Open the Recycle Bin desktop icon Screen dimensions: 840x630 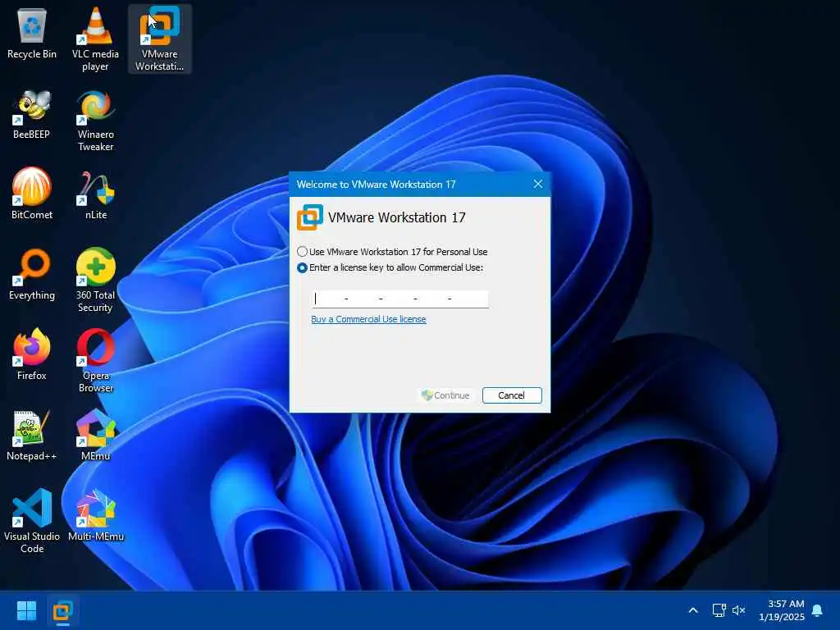[x=32, y=33]
